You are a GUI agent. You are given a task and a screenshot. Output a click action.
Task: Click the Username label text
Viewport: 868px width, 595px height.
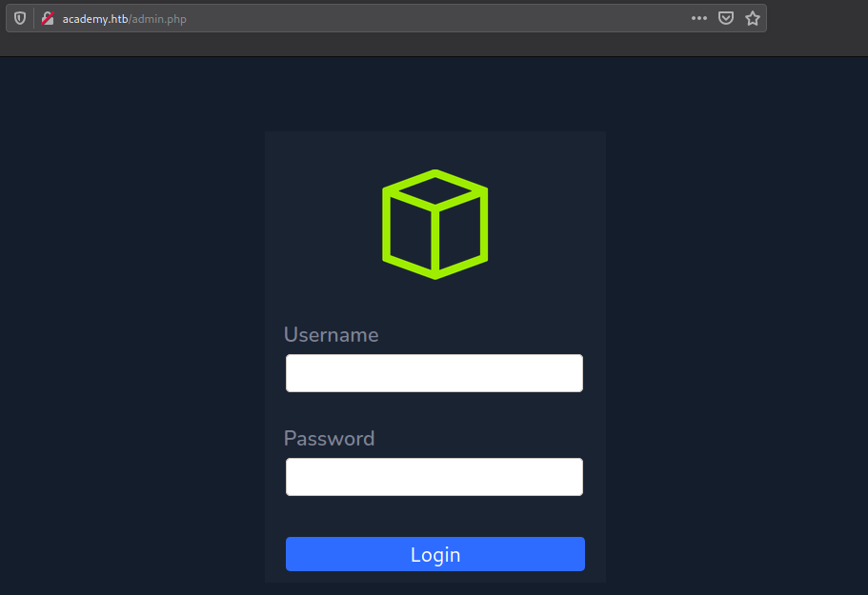click(331, 334)
